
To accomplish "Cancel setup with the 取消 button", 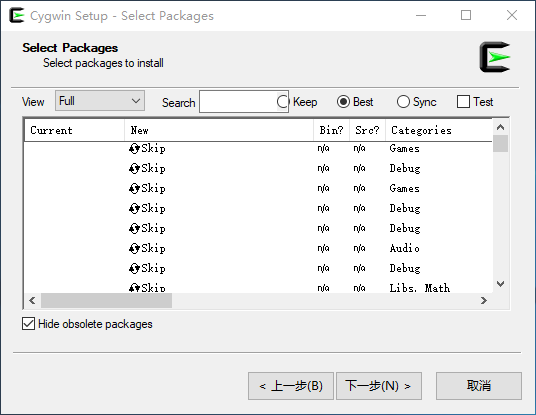I will tap(479, 386).
